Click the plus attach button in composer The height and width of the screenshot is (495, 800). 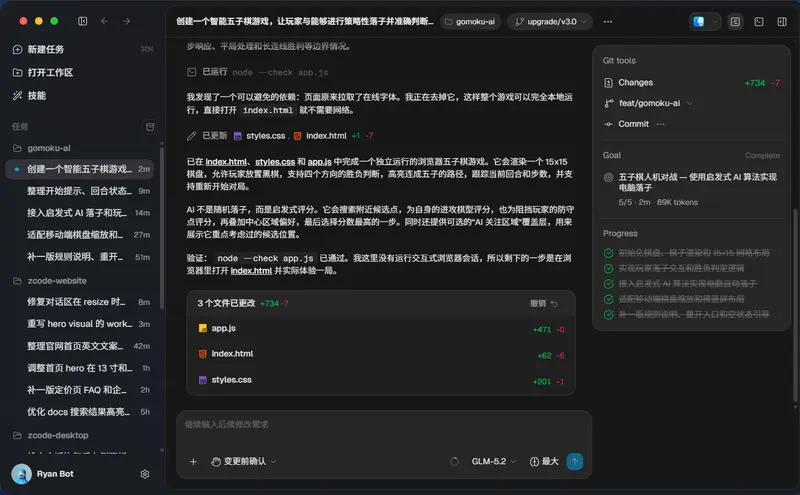[x=193, y=462]
